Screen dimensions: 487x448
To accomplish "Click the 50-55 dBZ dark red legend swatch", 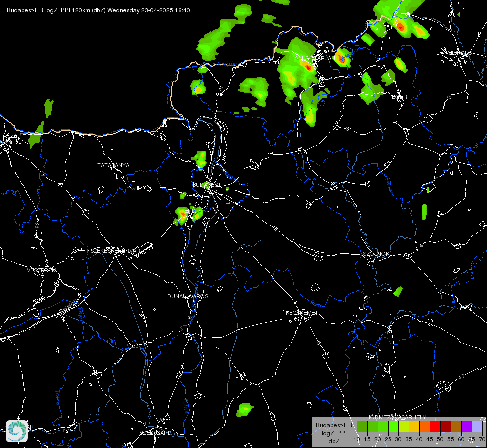I will [446, 426].
